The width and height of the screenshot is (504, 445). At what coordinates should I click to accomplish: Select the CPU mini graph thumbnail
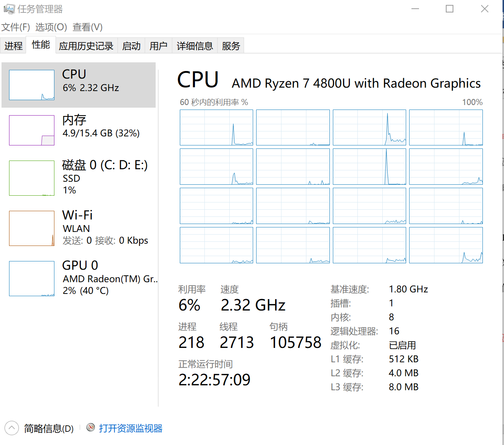(32, 85)
